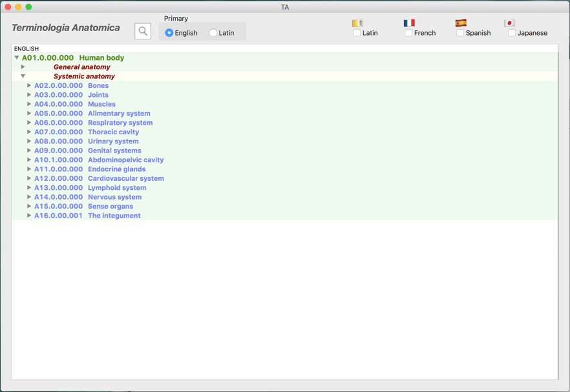Image resolution: width=570 pixels, height=392 pixels.
Task: Expand the General anatomy section
Action: pos(23,67)
